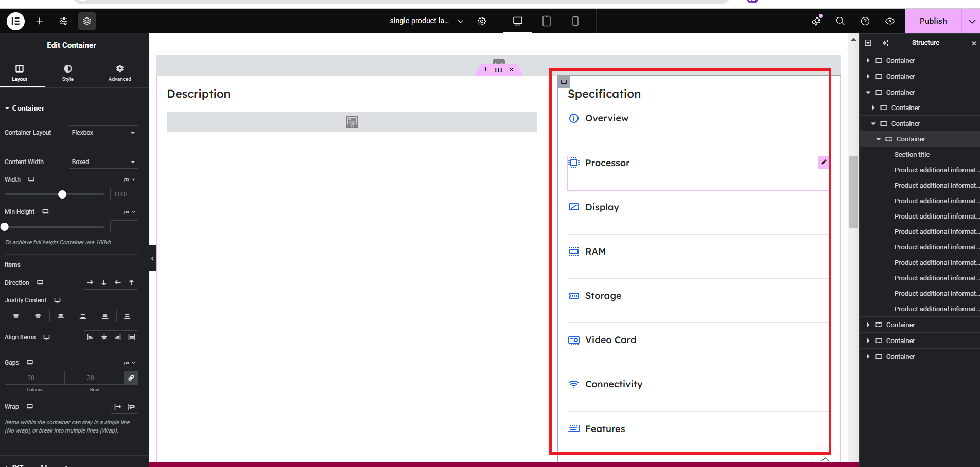This screenshot has width=980, height=467.
Task: Open the Elementor logo menu
Action: click(x=15, y=21)
